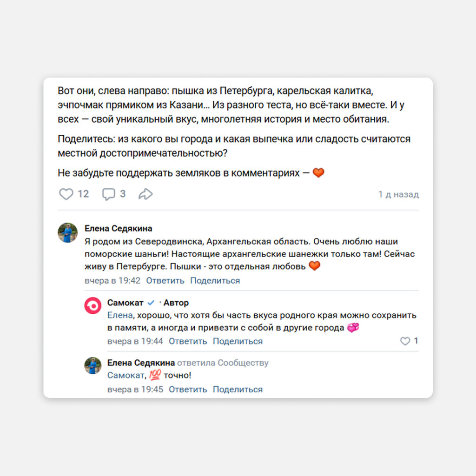The height and width of the screenshot is (476, 476).
Task: Click the Елена mention in Самокат's reply
Action: 120,316
